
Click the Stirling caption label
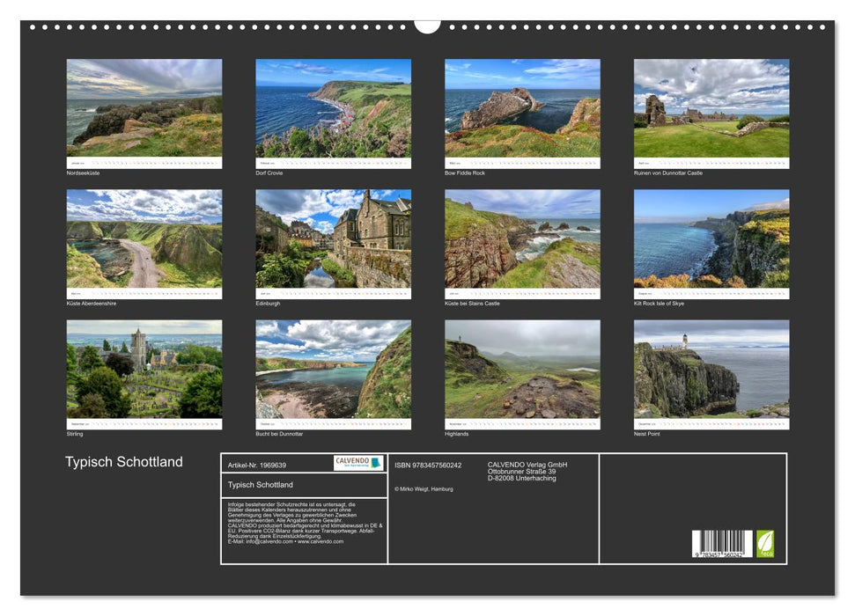[x=74, y=434]
